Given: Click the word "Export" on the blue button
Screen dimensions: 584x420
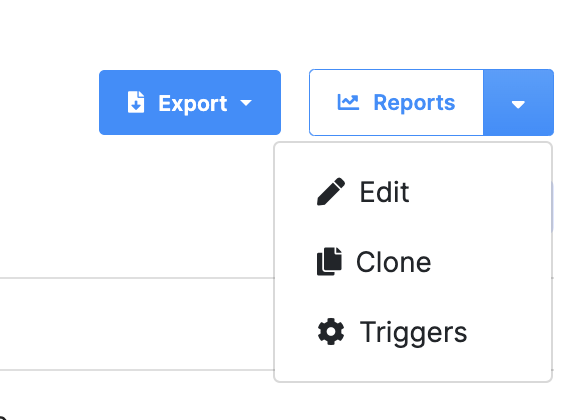Looking at the screenshot, I should coord(193,103).
